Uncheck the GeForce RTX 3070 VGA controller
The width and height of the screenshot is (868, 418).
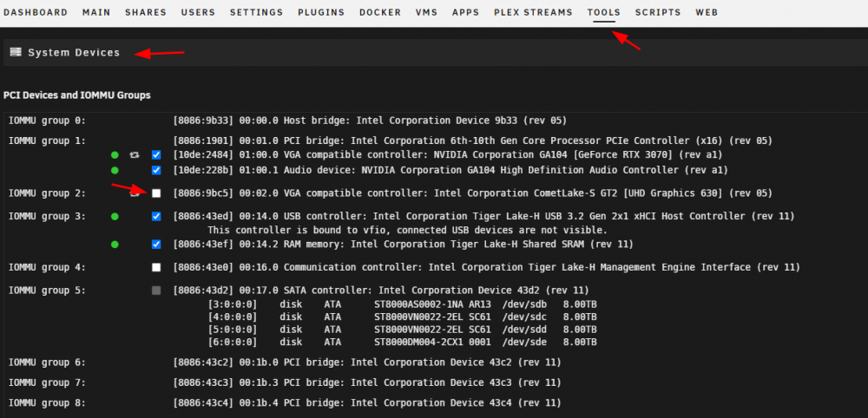156,155
